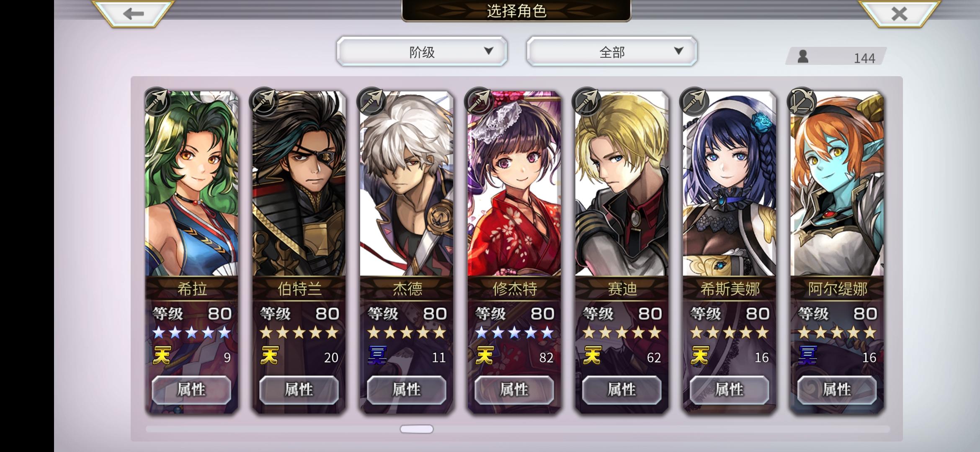Click the spear class icon on 希拉's card

coord(157,101)
